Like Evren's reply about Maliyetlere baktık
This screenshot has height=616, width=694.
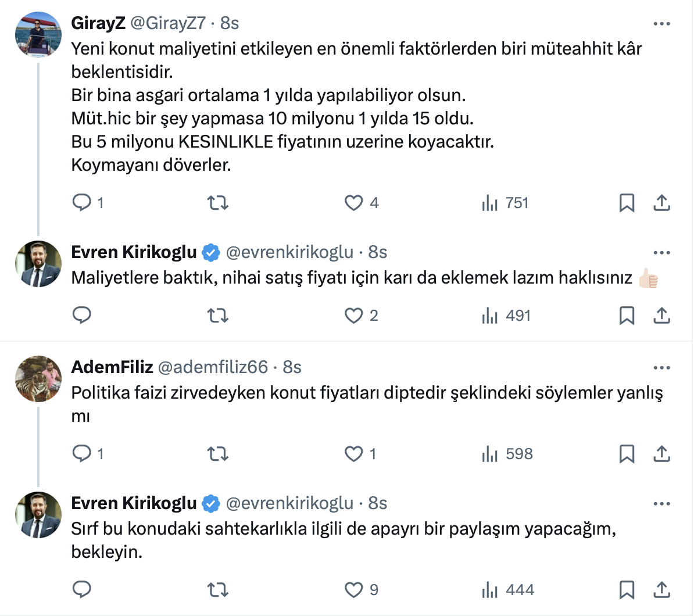tap(354, 316)
